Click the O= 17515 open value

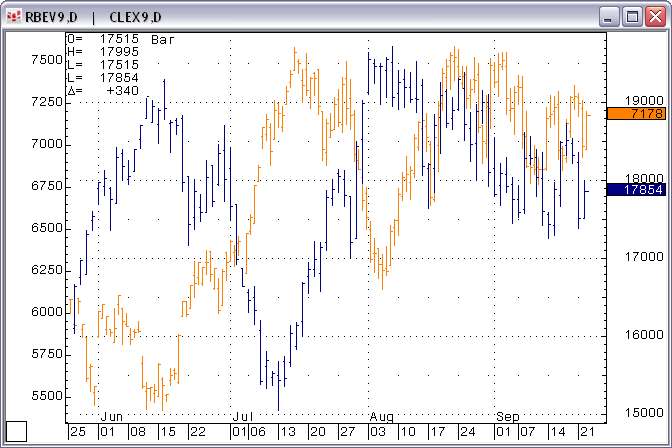103,39
